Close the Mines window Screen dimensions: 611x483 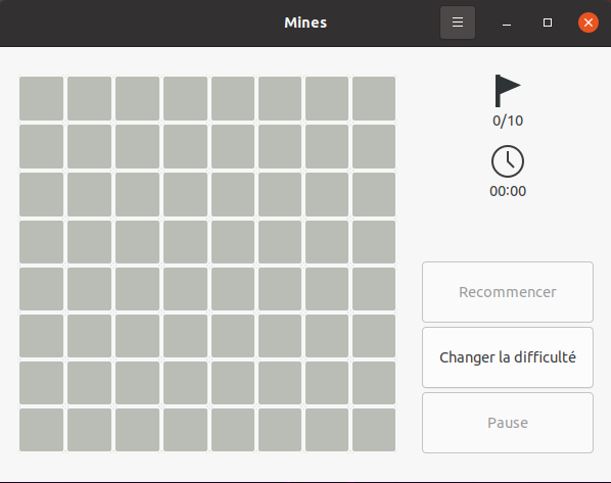(588, 22)
